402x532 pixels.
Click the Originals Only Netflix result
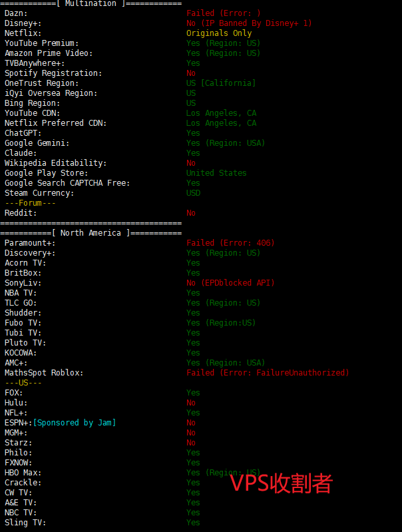219,33
